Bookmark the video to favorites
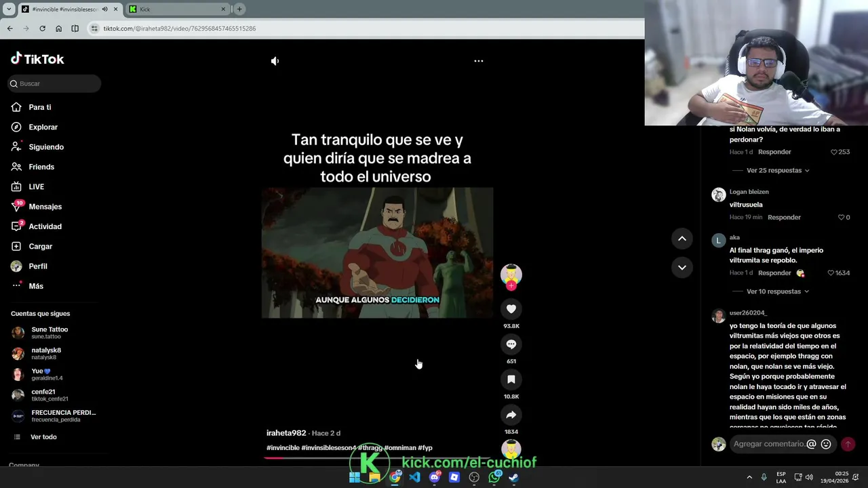868x488 pixels. click(x=511, y=380)
